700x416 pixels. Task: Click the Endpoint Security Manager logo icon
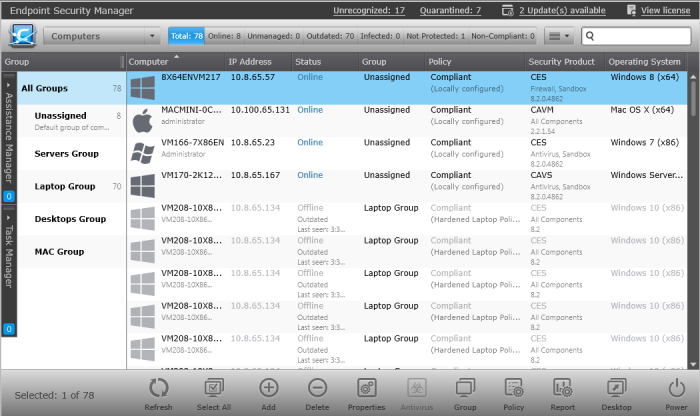tap(22, 36)
